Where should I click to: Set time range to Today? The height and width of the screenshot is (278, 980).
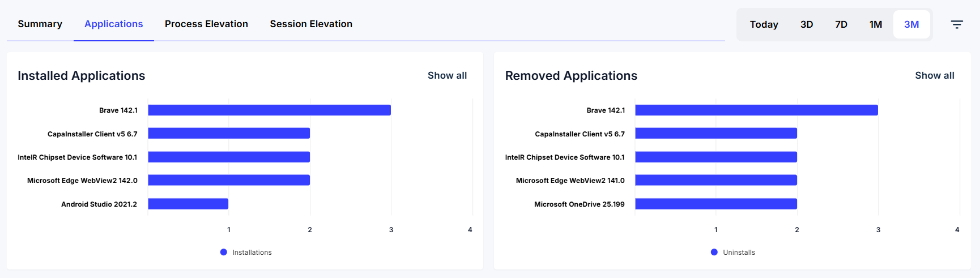(x=764, y=24)
